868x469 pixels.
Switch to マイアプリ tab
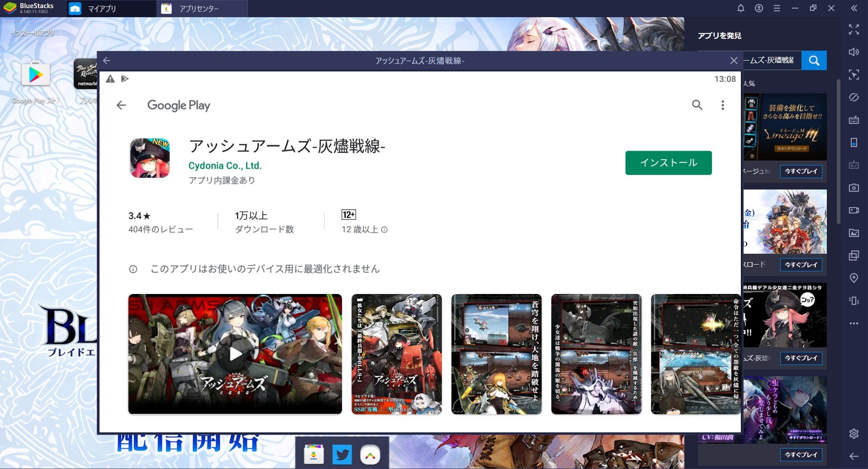click(x=111, y=9)
